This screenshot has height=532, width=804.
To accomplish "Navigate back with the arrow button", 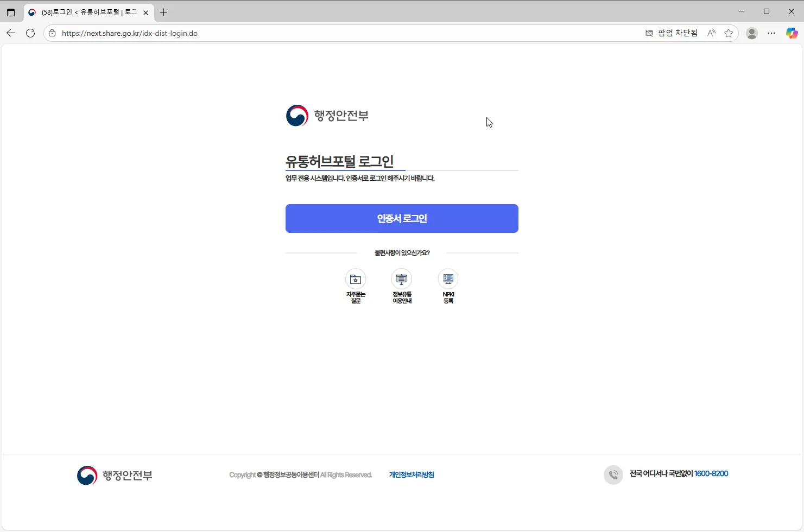I will tap(10, 33).
